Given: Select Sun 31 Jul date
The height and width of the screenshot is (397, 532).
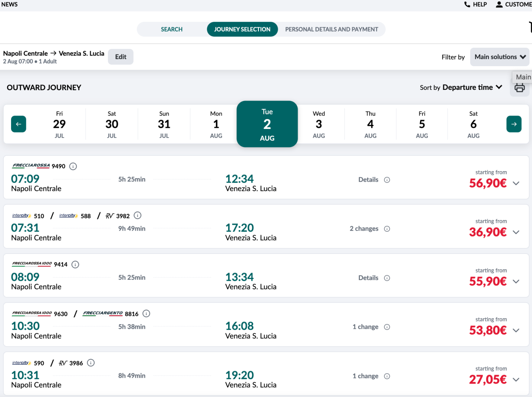Looking at the screenshot, I should pyautogui.click(x=164, y=124).
